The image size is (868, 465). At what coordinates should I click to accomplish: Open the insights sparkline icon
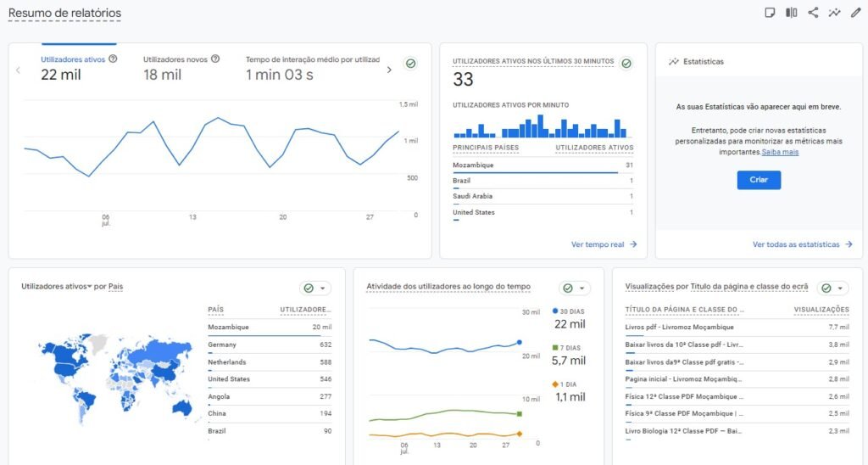834,13
